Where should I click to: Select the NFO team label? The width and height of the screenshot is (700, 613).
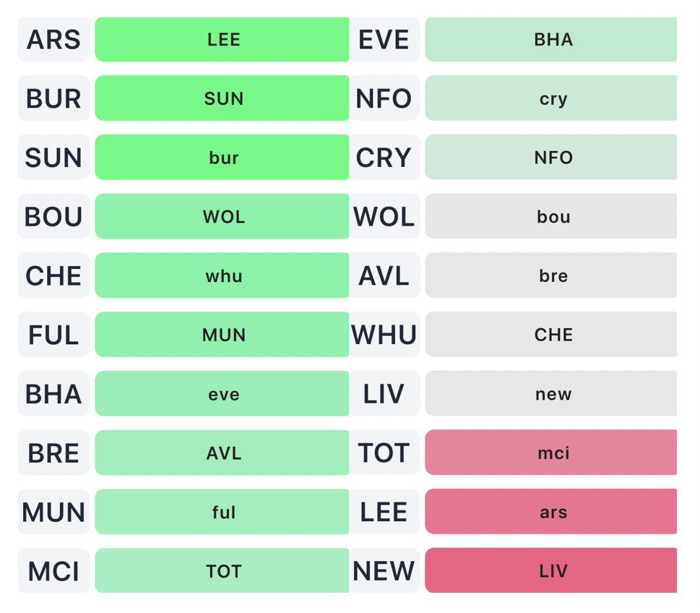384,98
